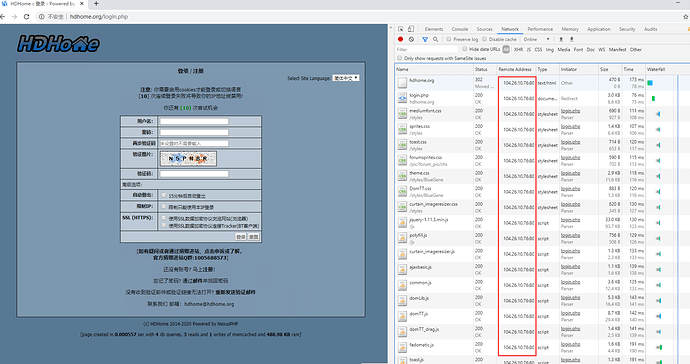Toggle the device toolbar icon
The width and height of the screenshot is (690, 364).
[x=411, y=29]
